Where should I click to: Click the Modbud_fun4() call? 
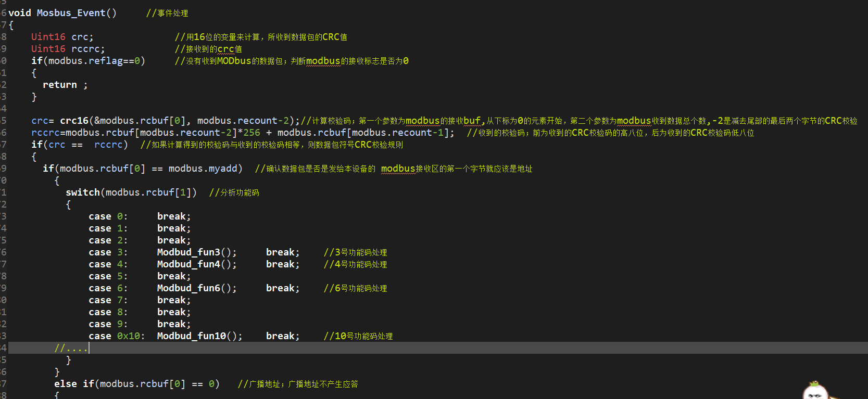[x=197, y=264]
